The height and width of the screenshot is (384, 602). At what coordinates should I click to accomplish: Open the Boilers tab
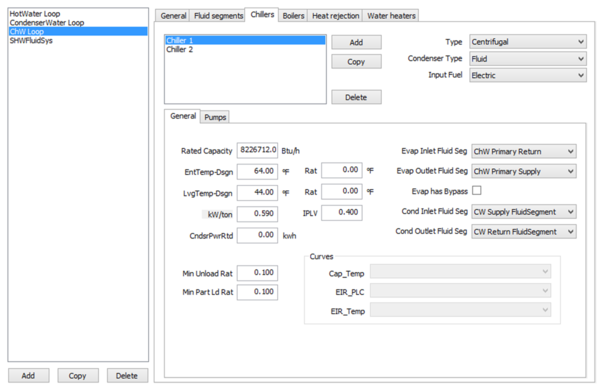293,16
